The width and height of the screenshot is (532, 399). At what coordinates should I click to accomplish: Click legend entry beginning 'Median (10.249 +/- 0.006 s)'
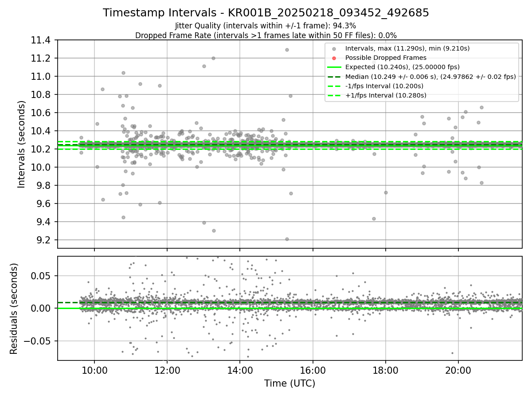[430, 76]
